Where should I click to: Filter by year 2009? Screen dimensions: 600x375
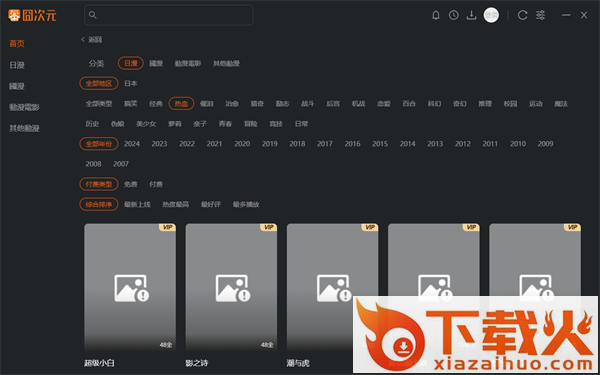coord(545,144)
